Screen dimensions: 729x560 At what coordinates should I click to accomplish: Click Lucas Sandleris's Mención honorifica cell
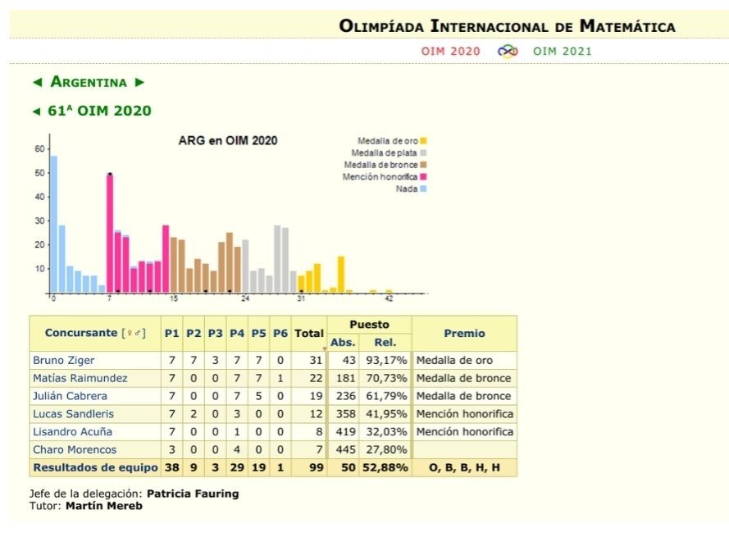click(x=464, y=413)
